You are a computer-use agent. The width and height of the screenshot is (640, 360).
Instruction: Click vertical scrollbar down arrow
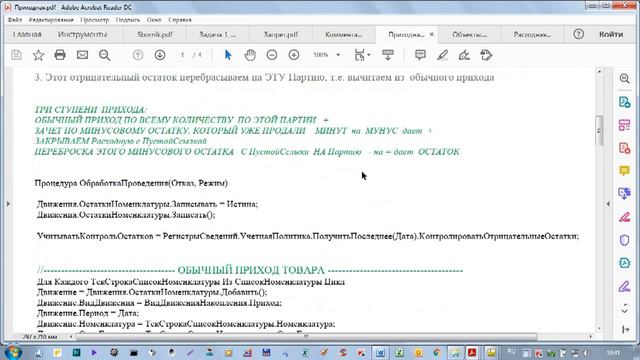tap(599, 329)
